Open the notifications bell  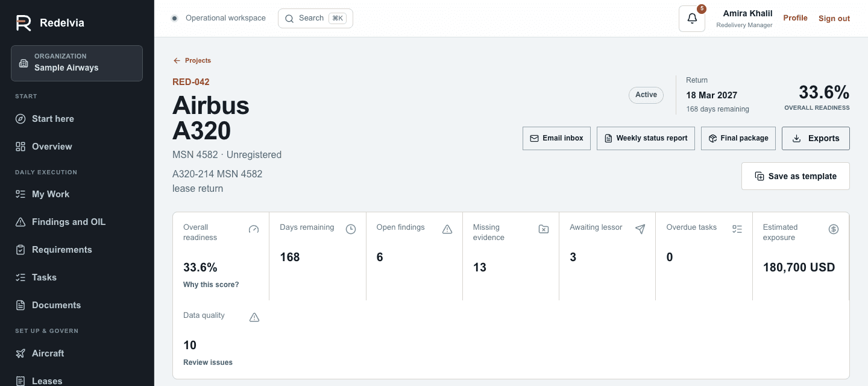692,19
